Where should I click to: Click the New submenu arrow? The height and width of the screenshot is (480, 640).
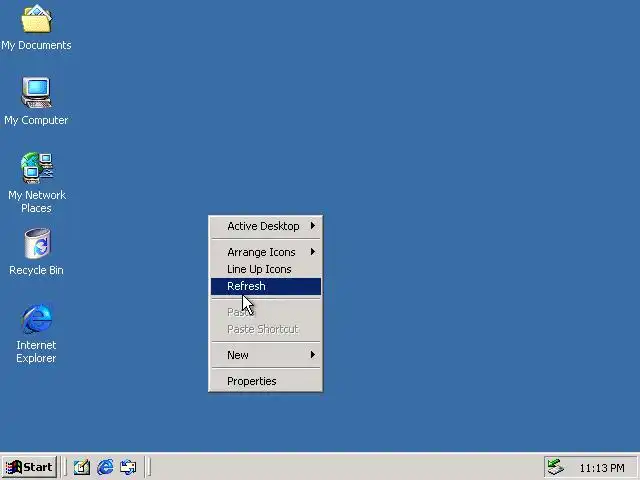pos(313,355)
